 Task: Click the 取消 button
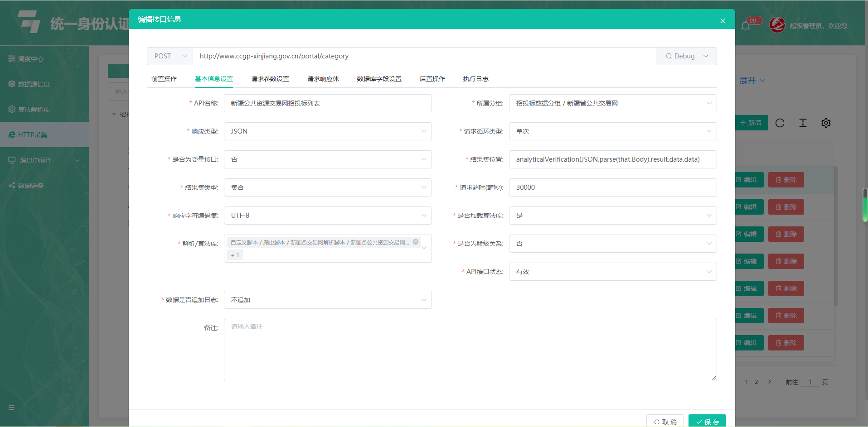coord(665,421)
